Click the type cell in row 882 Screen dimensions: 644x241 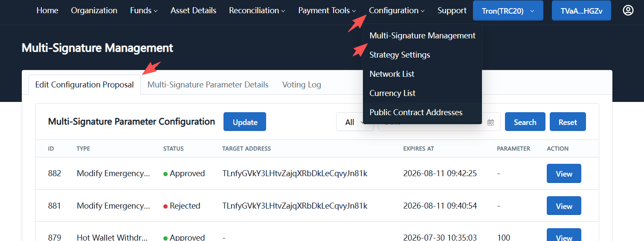[113, 174]
